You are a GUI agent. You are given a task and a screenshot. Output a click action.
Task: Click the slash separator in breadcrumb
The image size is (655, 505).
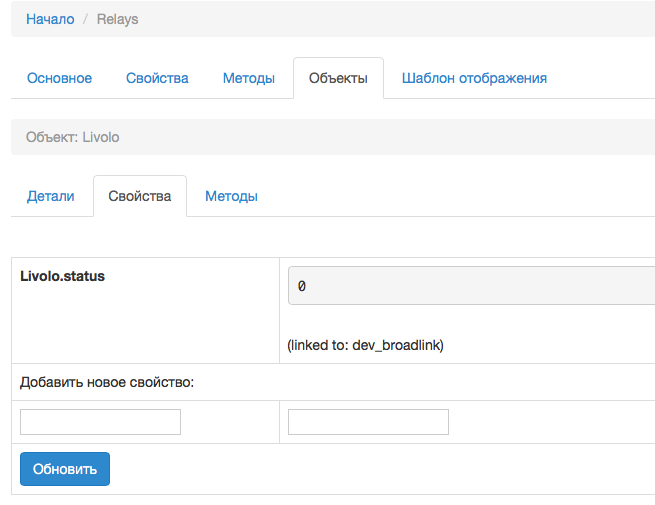85,19
